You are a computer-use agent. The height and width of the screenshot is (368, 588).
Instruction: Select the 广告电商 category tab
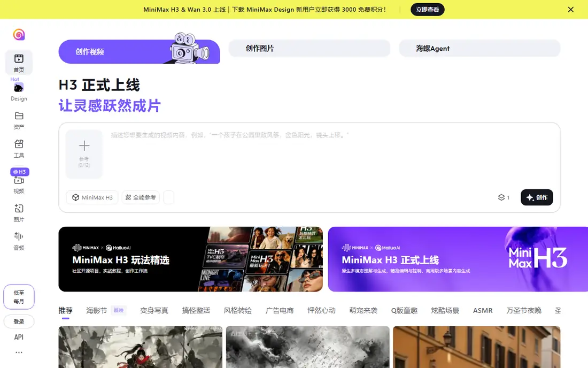coord(280,311)
